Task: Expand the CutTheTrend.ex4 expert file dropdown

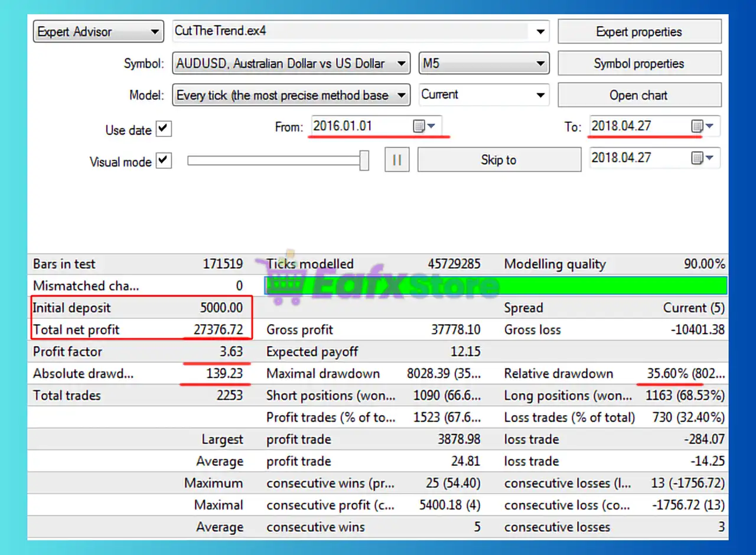Action: pos(540,32)
